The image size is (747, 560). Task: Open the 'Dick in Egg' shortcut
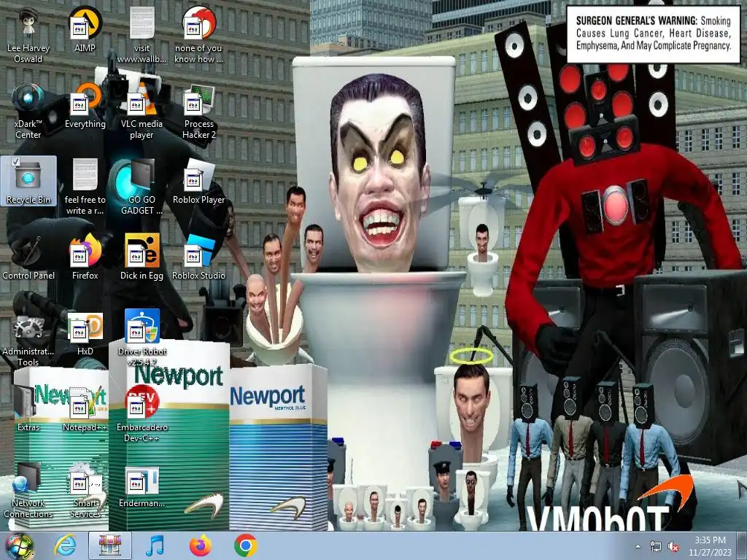[x=142, y=257]
